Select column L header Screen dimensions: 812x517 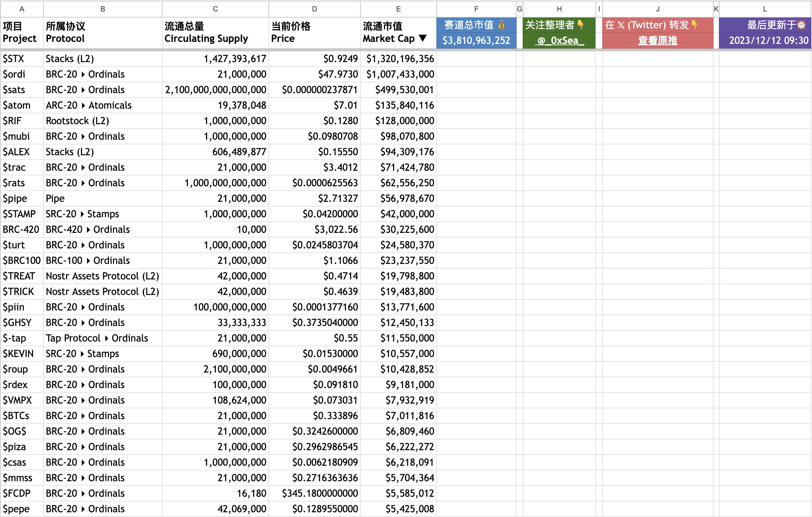(765, 9)
